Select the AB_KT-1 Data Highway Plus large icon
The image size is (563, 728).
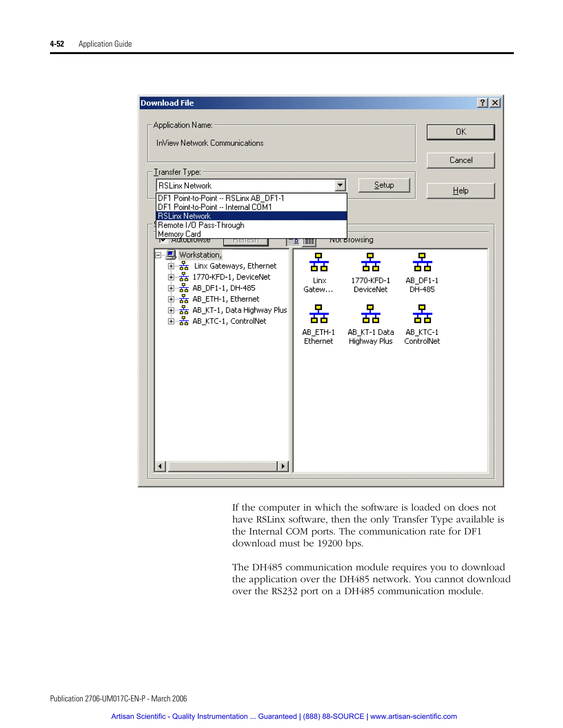pos(371,314)
